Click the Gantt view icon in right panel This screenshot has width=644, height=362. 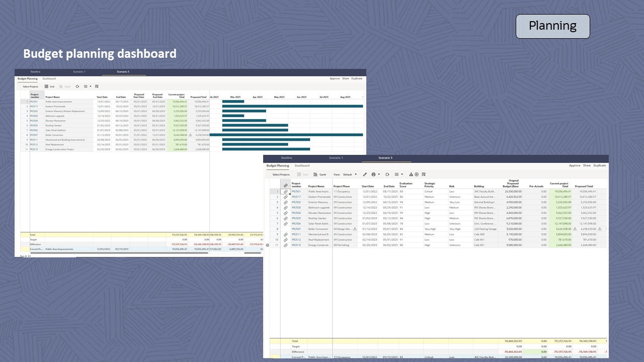315,174
